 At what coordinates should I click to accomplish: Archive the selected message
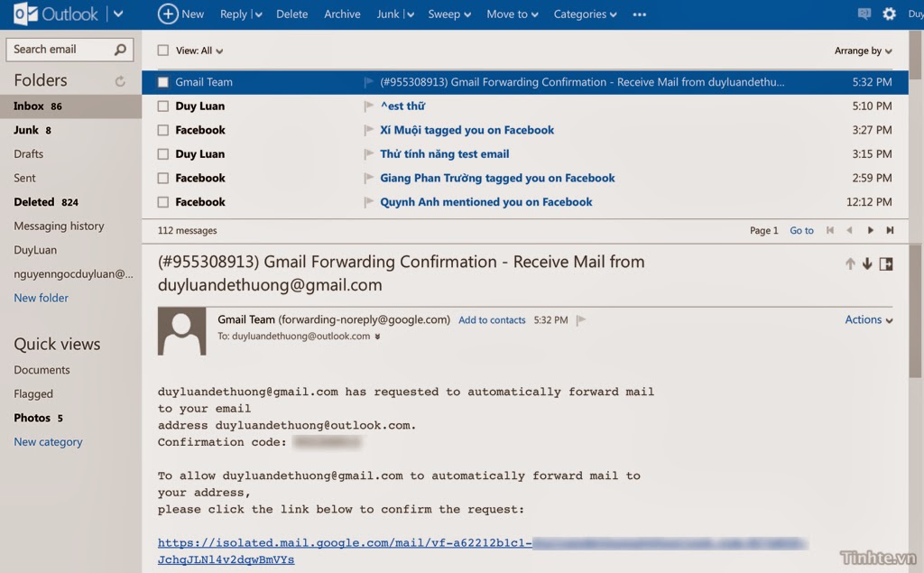tap(342, 14)
